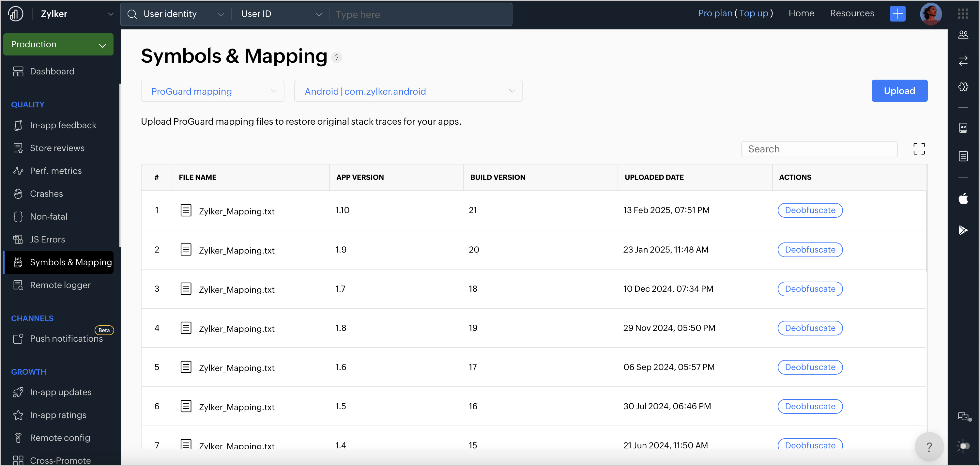Open the ProGuard mapping type dropdown

click(212, 91)
